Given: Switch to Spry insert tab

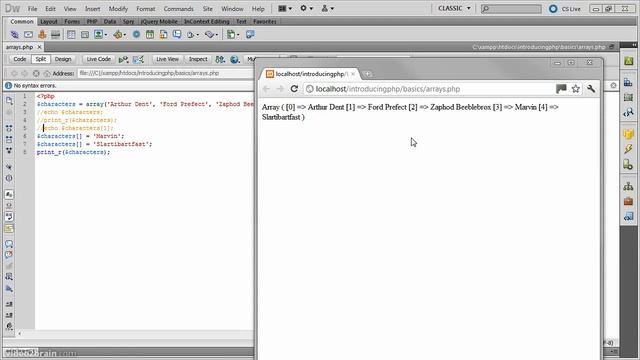Looking at the screenshot, I should coord(128,22).
